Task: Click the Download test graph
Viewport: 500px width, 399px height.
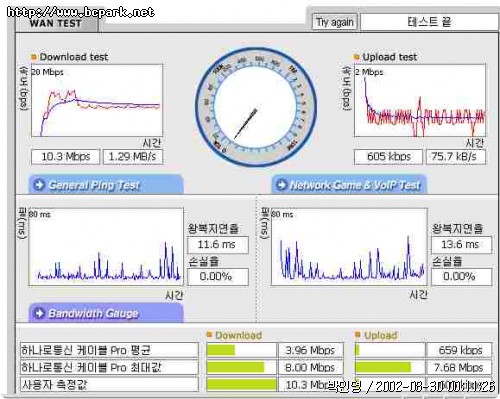Action: click(x=97, y=101)
